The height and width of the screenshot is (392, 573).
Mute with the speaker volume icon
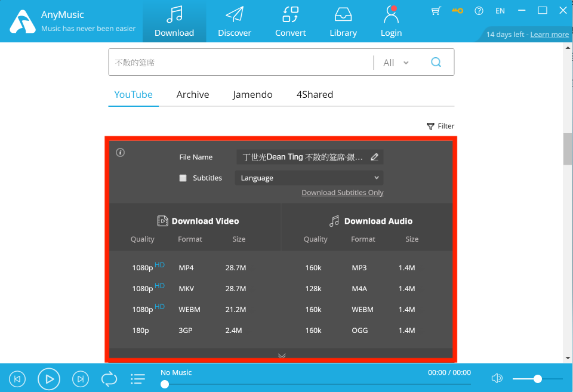(497, 378)
